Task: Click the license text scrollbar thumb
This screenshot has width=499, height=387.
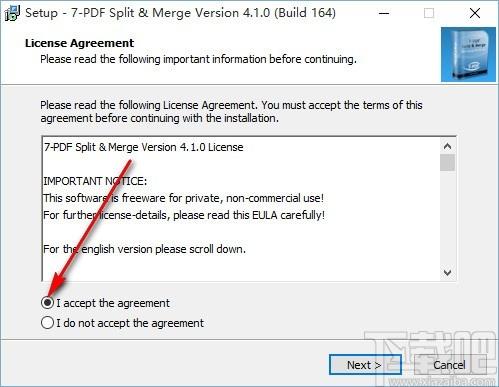Action: pyautogui.click(x=447, y=162)
